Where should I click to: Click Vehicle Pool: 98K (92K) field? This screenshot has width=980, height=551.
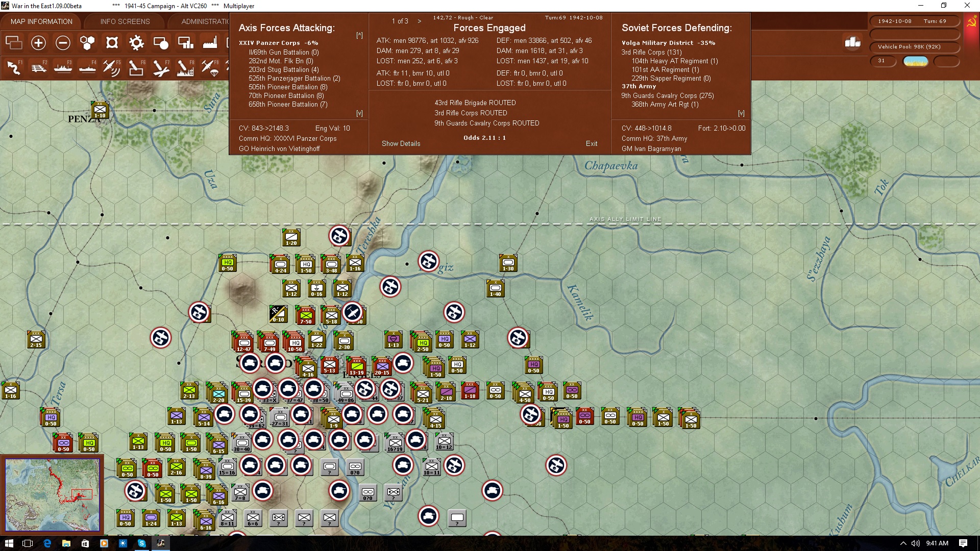click(914, 46)
